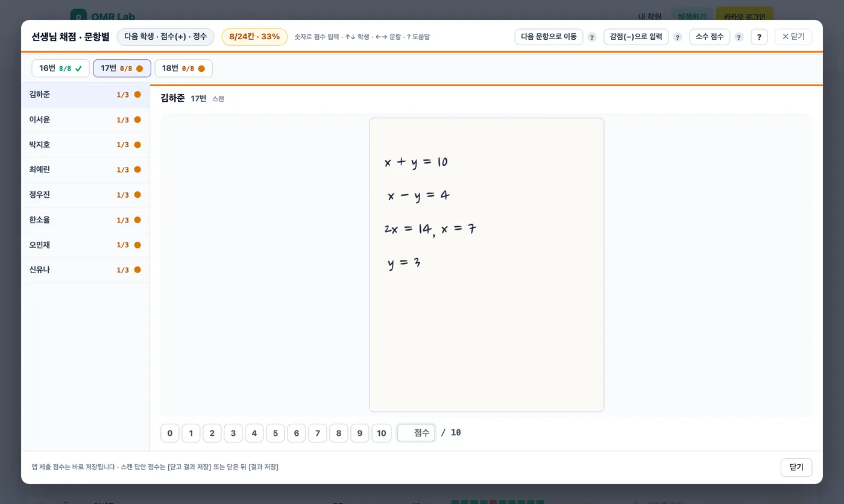Open student 최예린's answer
The image size is (844, 504).
(x=86, y=170)
